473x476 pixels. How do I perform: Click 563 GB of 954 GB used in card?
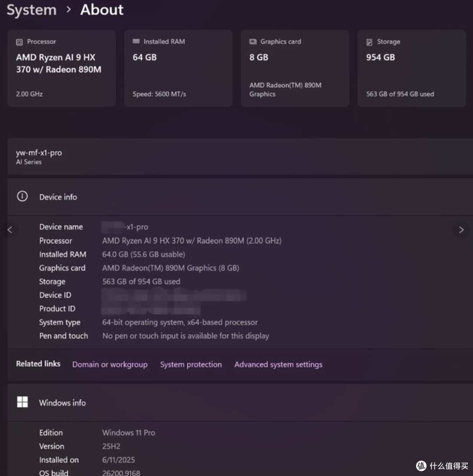(400, 94)
